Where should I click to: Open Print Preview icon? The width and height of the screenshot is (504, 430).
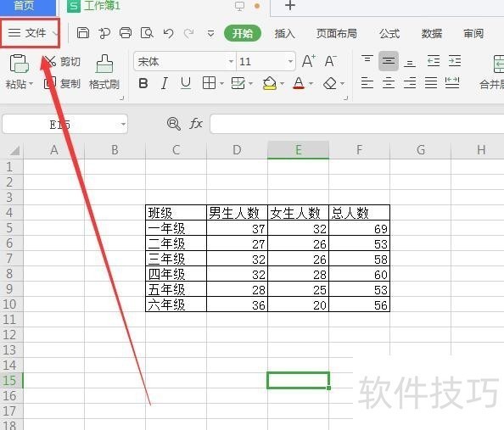(x=147, y=33)
